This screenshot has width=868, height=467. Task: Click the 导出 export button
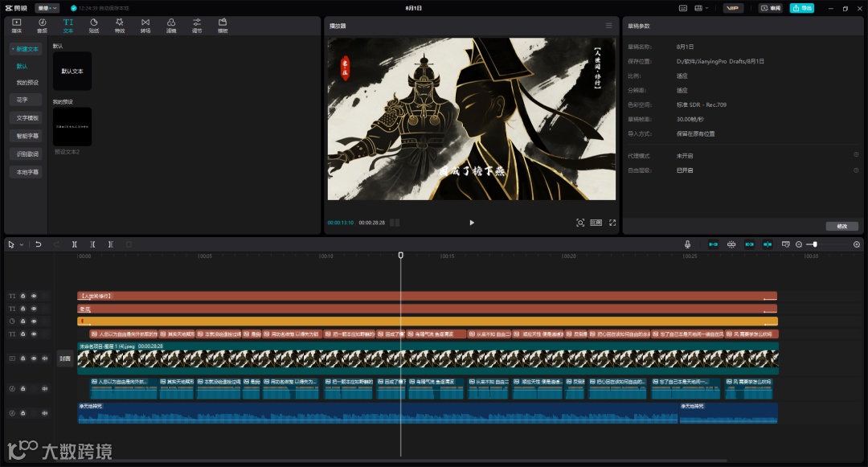pos(801,8)
